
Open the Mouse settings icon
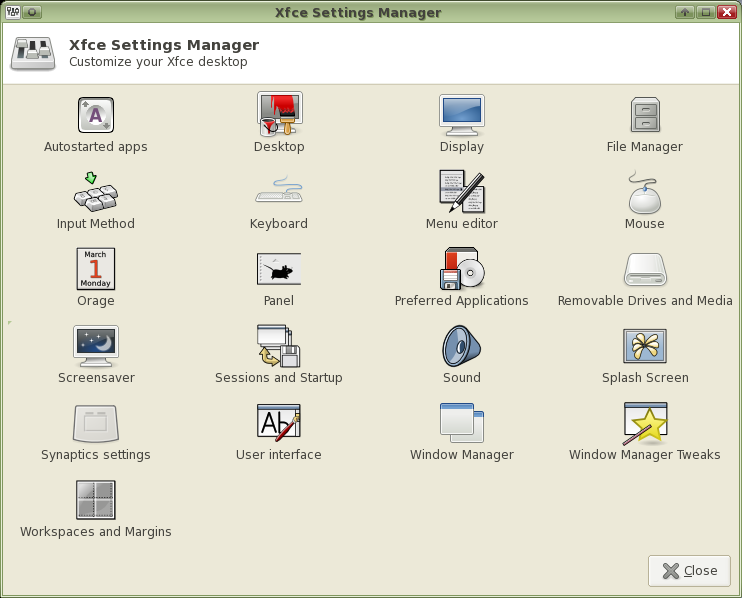(645, 192)
